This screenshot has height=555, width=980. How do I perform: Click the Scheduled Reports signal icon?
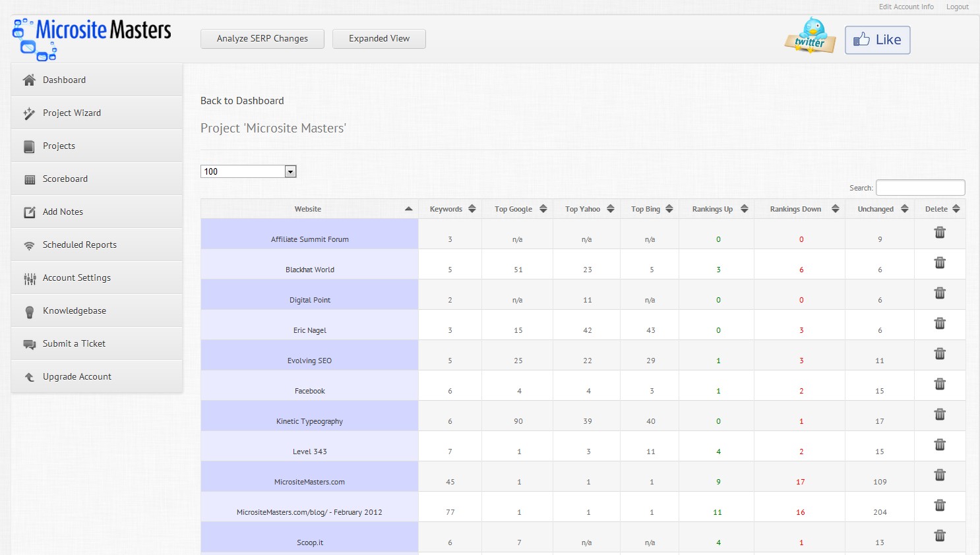[x=29, y=245]
